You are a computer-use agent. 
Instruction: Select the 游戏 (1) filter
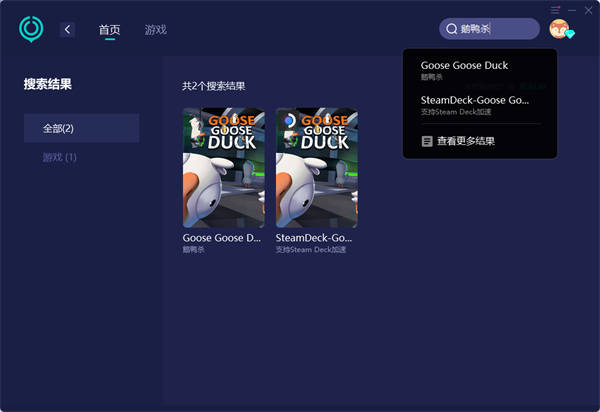59,157
